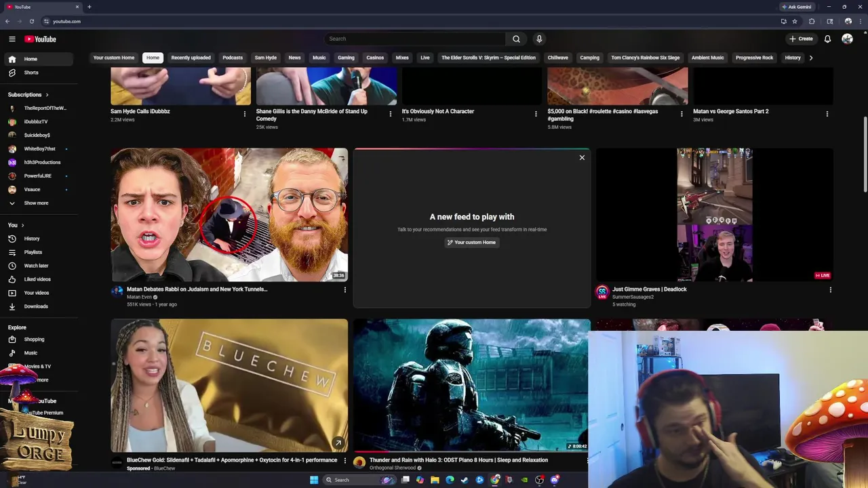Activate voice search microphone

[x=539, y=39]
